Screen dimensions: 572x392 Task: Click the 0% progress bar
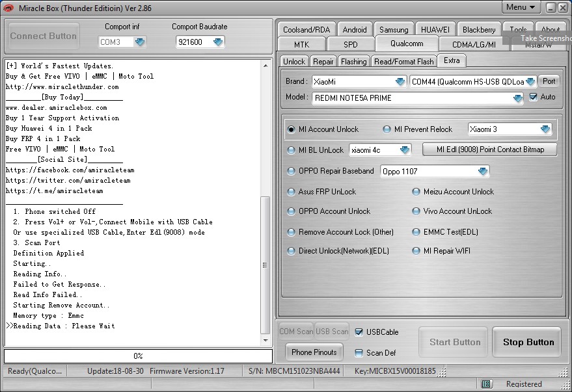tap(138, 356)
